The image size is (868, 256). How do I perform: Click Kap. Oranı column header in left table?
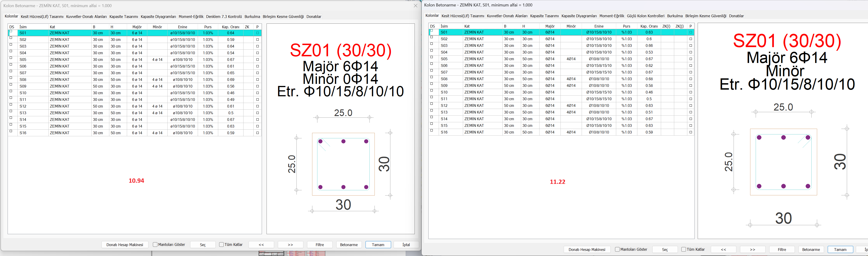click(x=230, y=27)
